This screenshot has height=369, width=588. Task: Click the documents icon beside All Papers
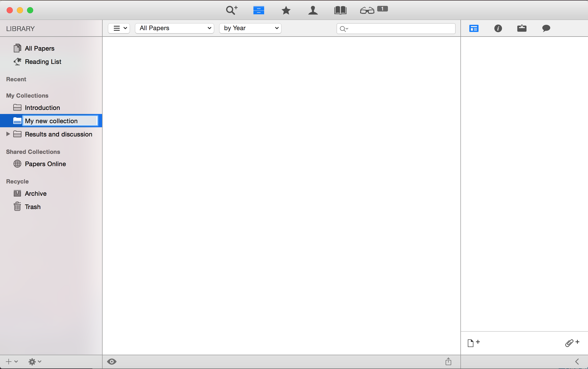pyautogui.click(x=17, y=48)
